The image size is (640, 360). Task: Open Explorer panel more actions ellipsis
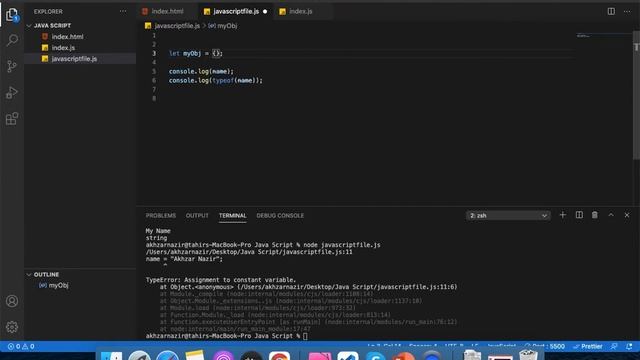(123, 11)
